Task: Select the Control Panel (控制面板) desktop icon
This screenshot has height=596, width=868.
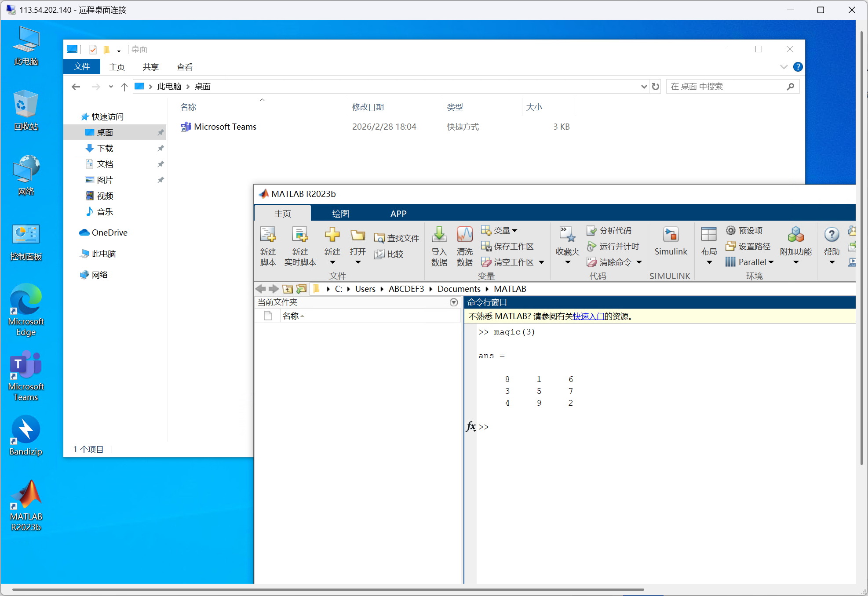Action: pyautogui.click(x=26, y=242)
